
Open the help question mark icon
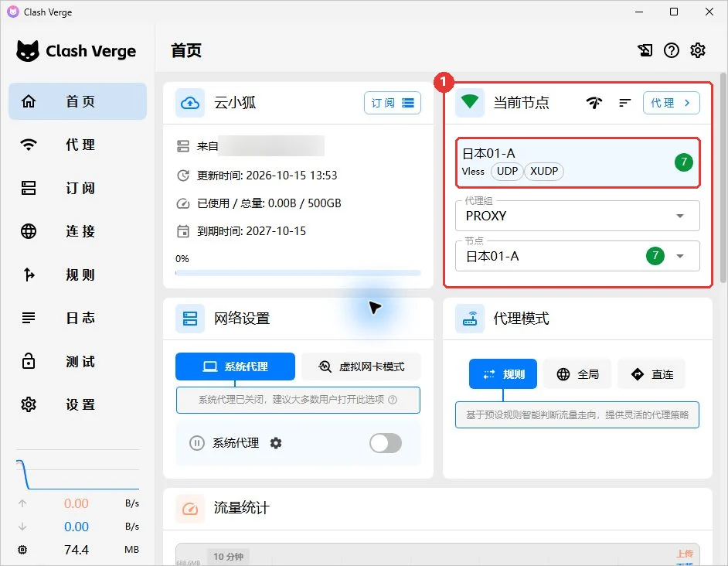(x=672, y=50)
